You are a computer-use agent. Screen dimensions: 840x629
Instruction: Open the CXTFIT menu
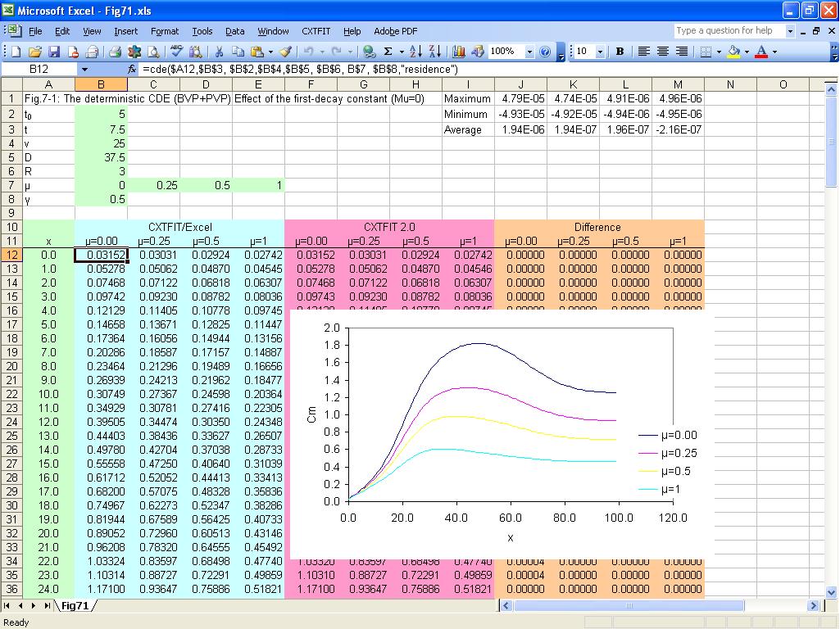pyautogui.click(x=316, y=31)
